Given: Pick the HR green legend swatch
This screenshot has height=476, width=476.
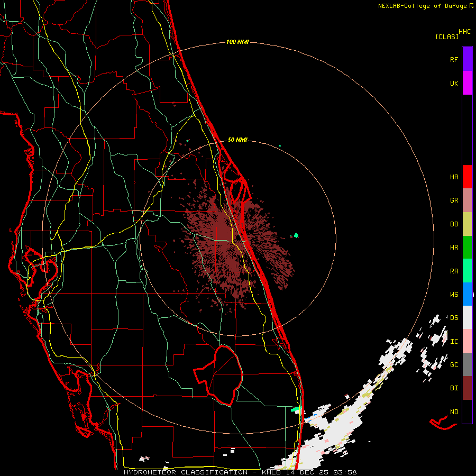Looking at the screenshot, I should 467,248.
